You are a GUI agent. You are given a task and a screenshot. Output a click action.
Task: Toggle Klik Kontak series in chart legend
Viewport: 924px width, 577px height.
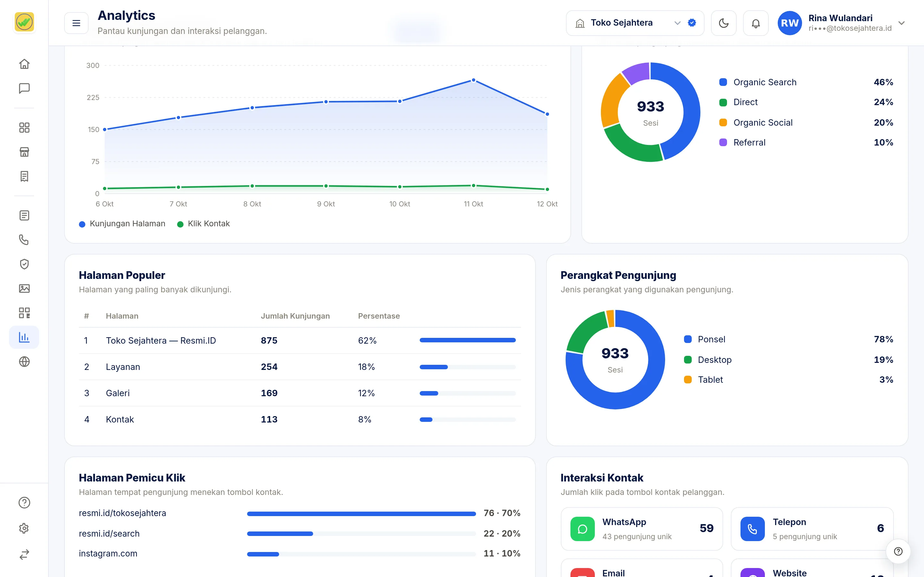tap(203, 224)
